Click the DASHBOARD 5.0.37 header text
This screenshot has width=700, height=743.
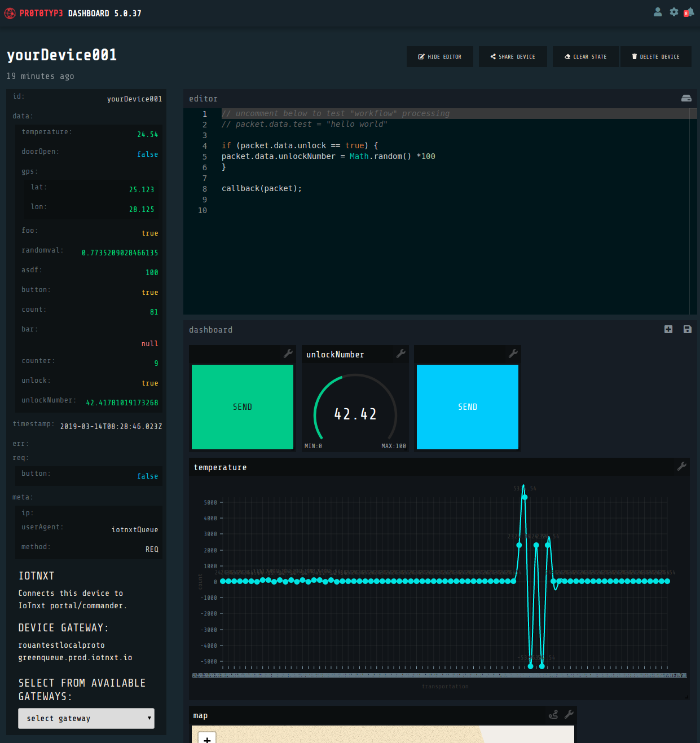tap(105, 13)
